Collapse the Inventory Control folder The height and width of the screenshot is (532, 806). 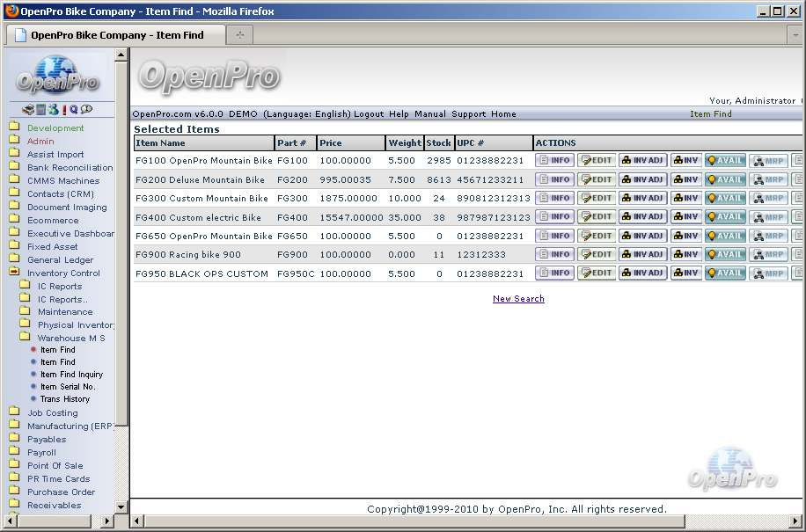pyautogui.click(x=14, y=273)
